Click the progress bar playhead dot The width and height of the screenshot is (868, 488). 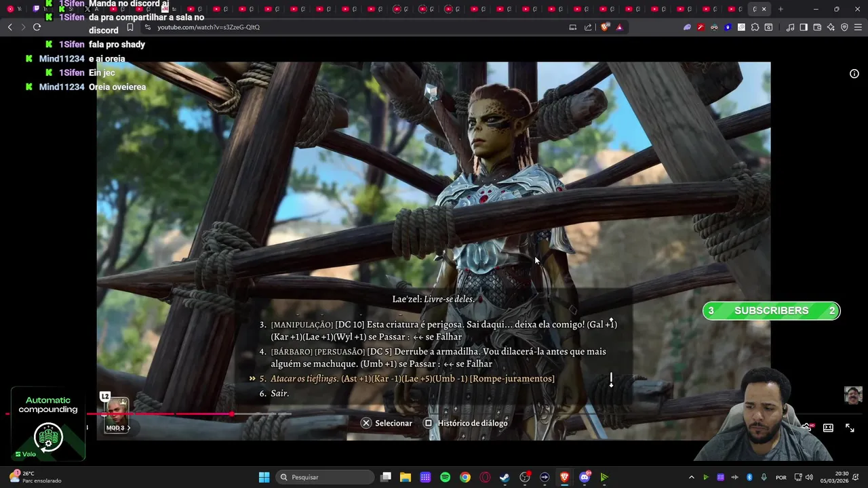232,413
